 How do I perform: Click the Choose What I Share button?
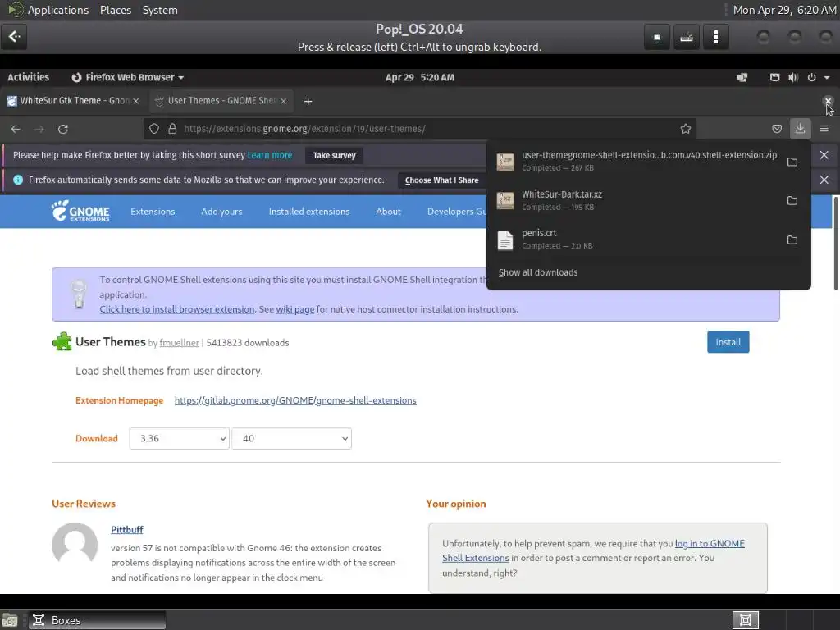441,180
